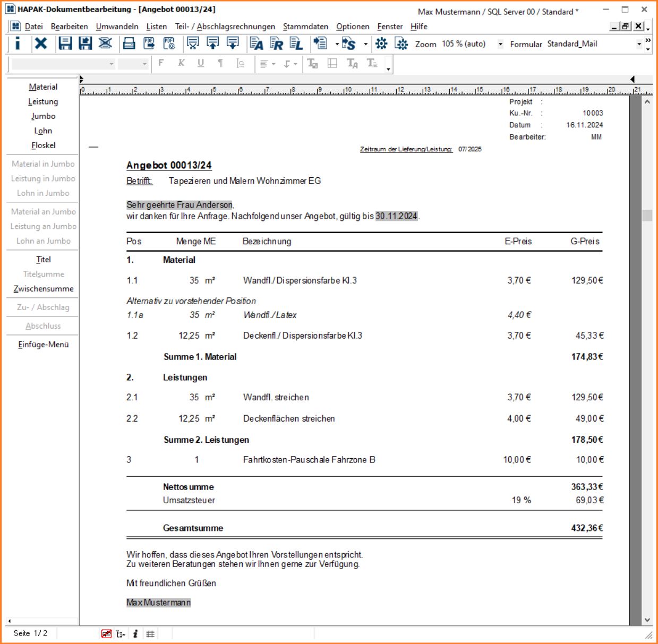The height and width of the screenshot is (644, 658).
Task: Open the Stammdaten menu
Action: [305, 27]
